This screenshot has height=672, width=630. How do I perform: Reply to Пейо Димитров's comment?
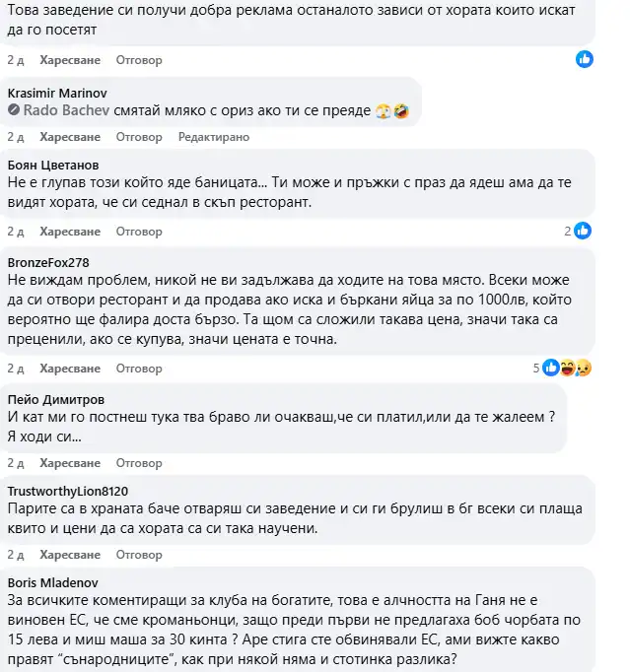coord(139,463)
